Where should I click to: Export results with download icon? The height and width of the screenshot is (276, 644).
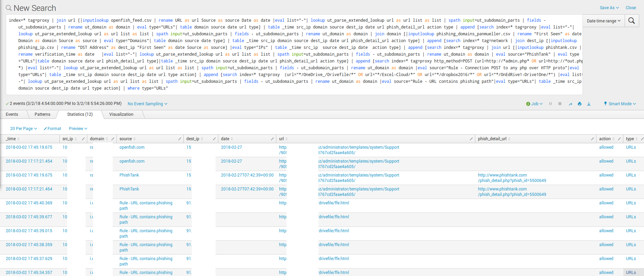(x=589, y=104)
